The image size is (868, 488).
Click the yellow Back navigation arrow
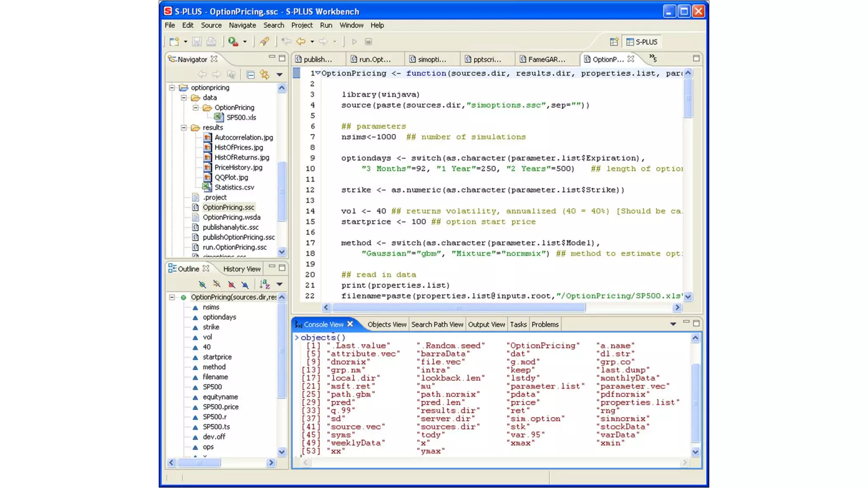point(301,42)
